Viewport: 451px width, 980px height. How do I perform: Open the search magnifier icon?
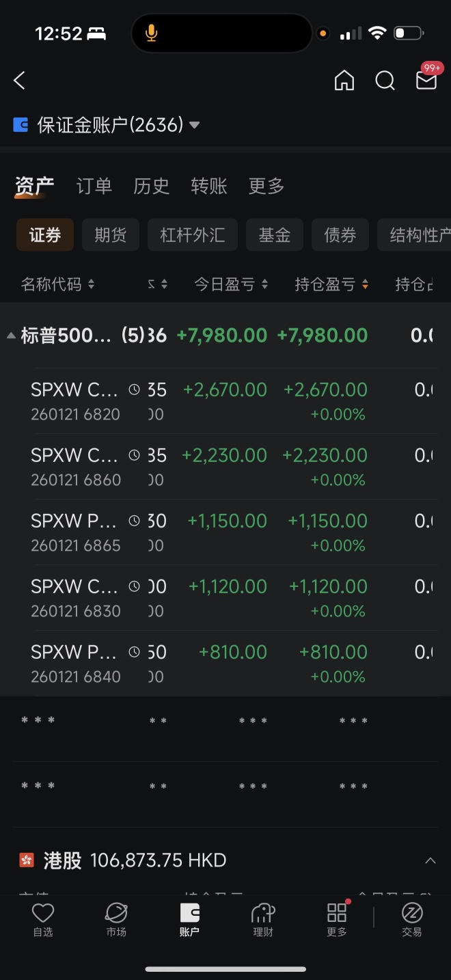[385, 81]
